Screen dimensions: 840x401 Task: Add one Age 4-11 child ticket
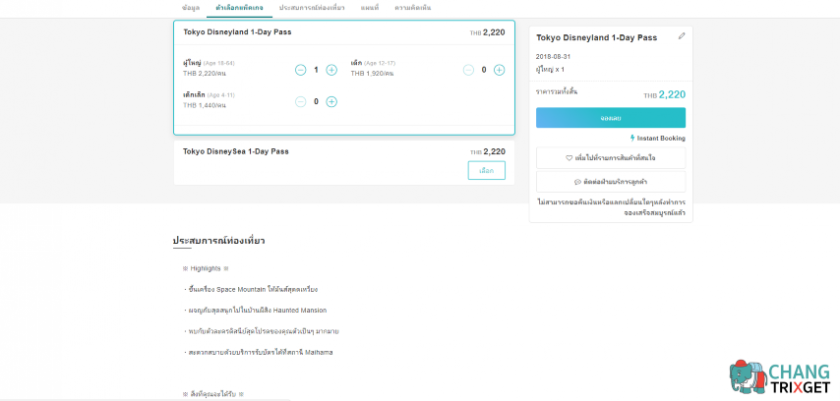pos(332,102)
